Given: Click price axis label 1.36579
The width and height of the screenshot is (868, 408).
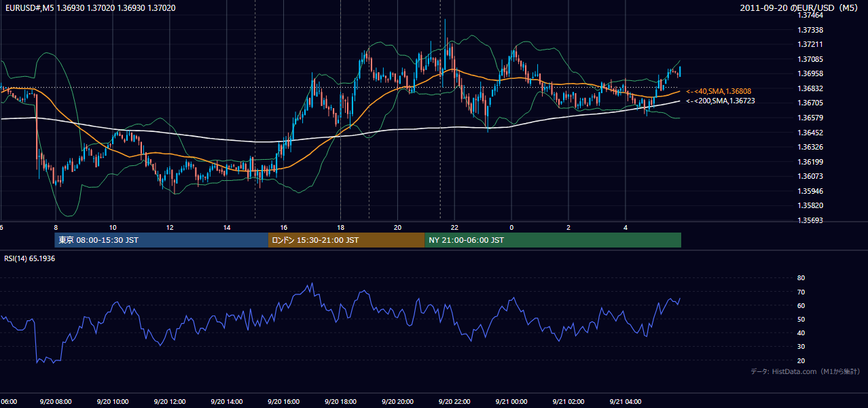Looking at the screenshot, I should [x=811, y=118].
